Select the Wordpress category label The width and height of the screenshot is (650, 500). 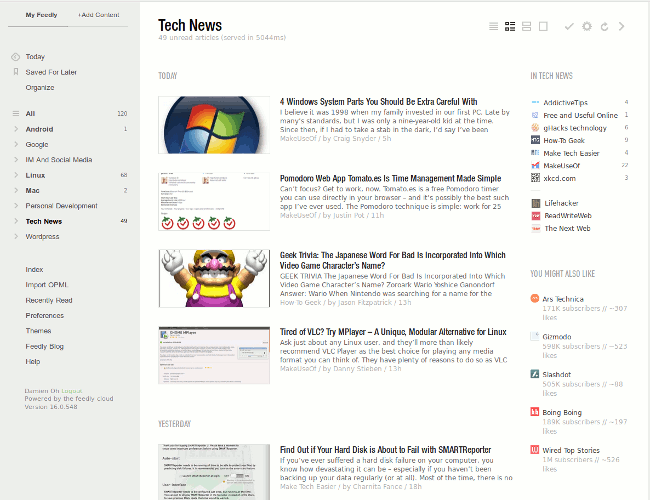tap(42, 236)
